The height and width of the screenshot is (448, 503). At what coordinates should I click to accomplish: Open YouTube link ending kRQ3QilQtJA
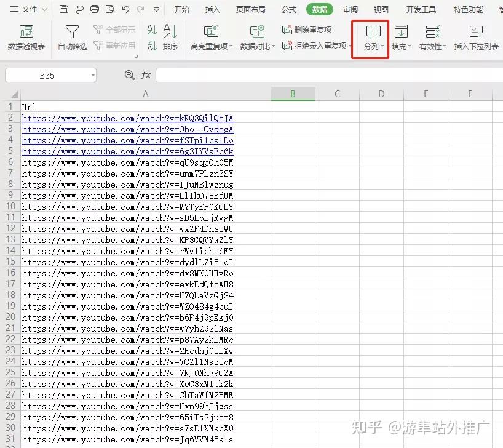(x=128, y=118)
